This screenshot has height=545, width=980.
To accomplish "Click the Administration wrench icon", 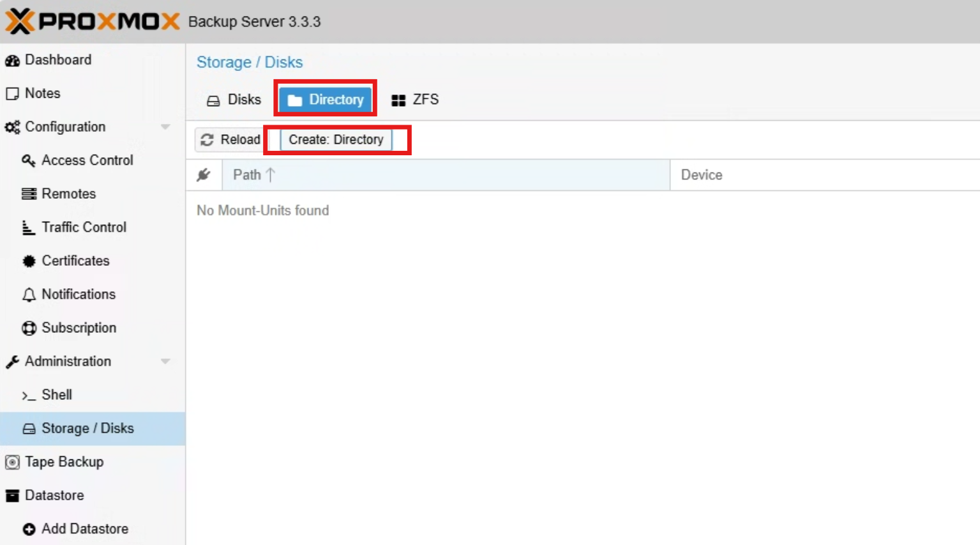I will [x=12, y=362].
